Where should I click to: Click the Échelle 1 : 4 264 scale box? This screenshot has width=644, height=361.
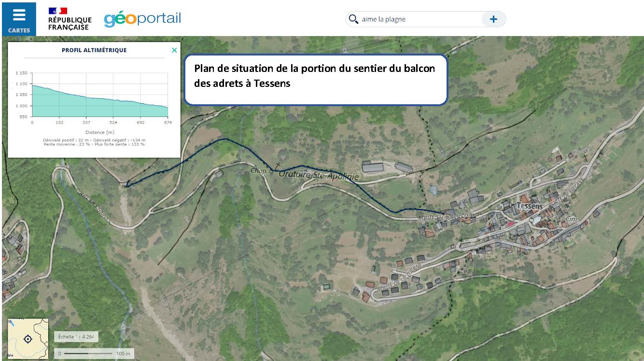pos(76,336)
